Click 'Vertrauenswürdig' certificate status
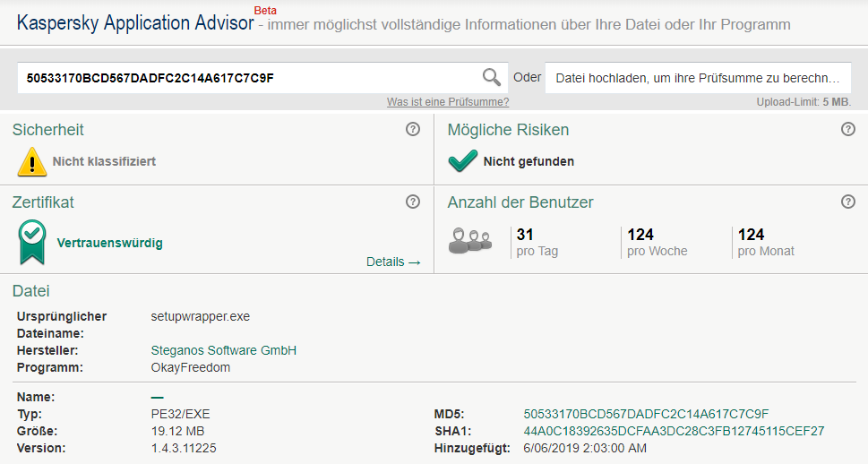The image size is (868, 464). 109,243
